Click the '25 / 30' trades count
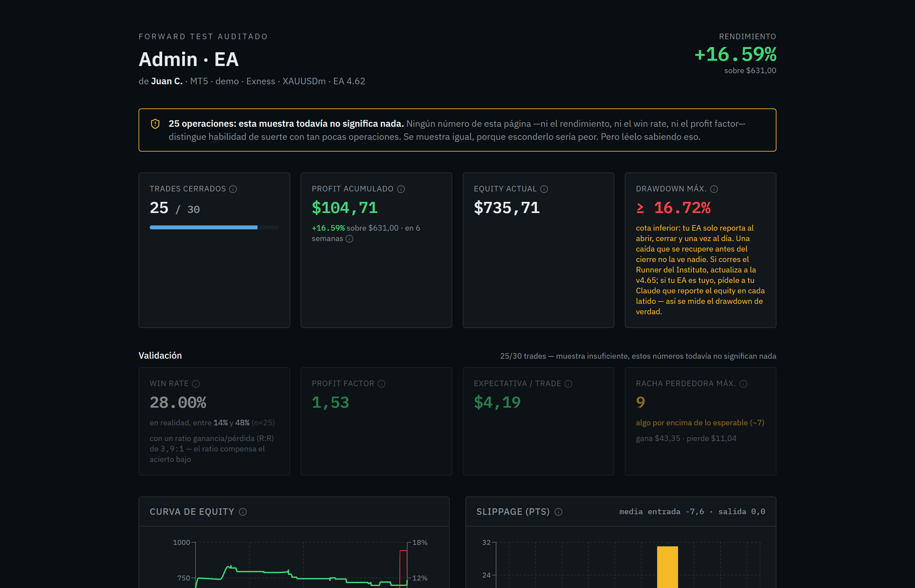The width and height of the screenshot is (915, 588). 175,208
